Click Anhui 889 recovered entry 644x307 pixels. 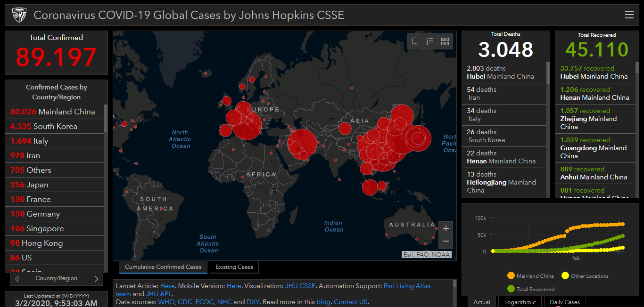[x=595, y=173]
